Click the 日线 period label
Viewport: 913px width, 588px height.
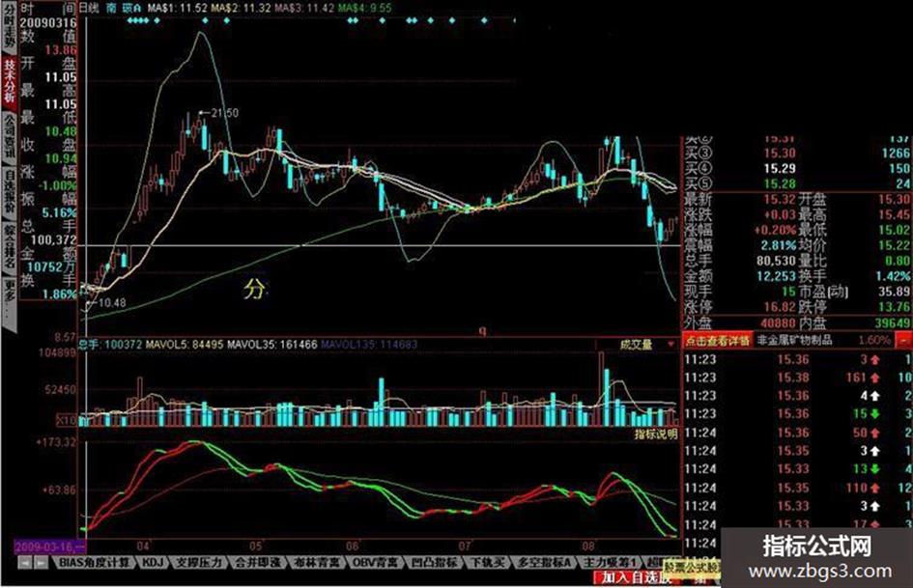89,8
